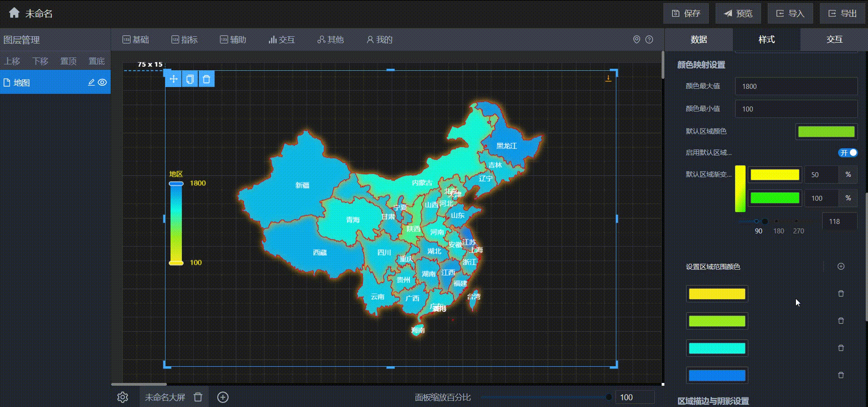Open the help question mark icon

[649, 40]
